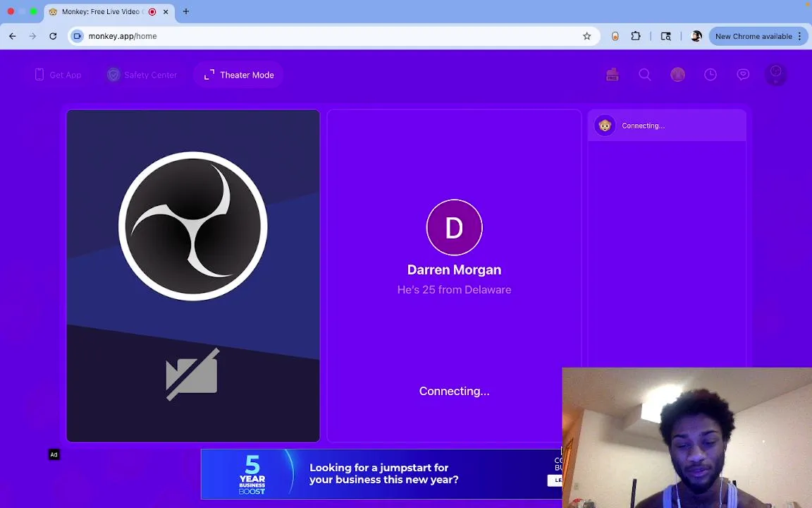Open the Chrome extensions puzzle icon
Image resolution: width=812 pixels, height=508 pixels.
tap(635, 36)
